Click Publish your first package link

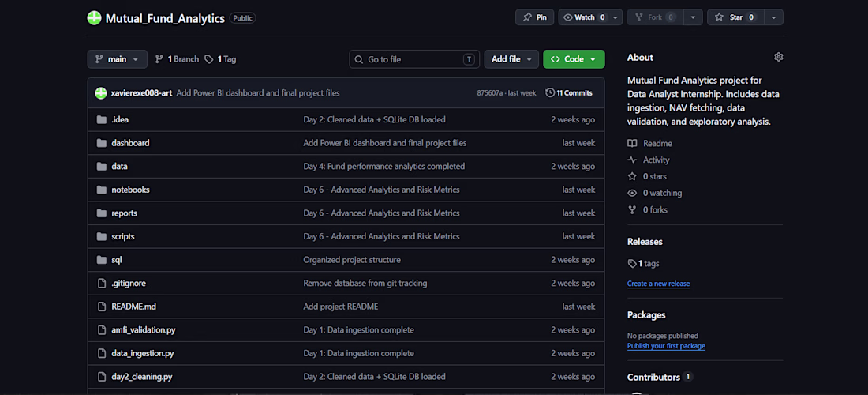(666, 346)
